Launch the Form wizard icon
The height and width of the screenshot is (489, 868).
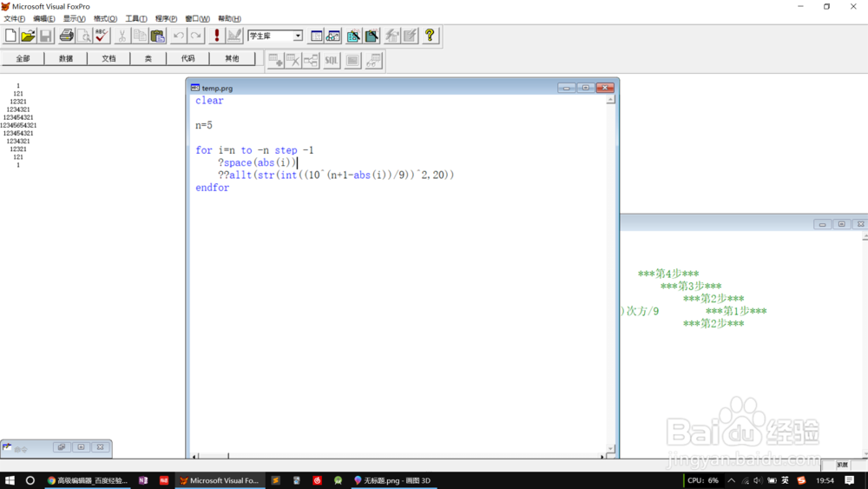(x=354, y=36)
